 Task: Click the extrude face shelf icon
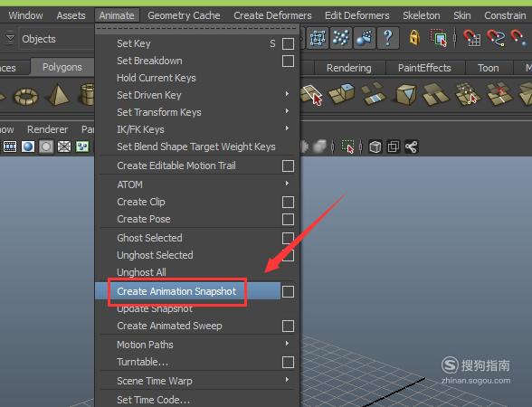[342, 93]
